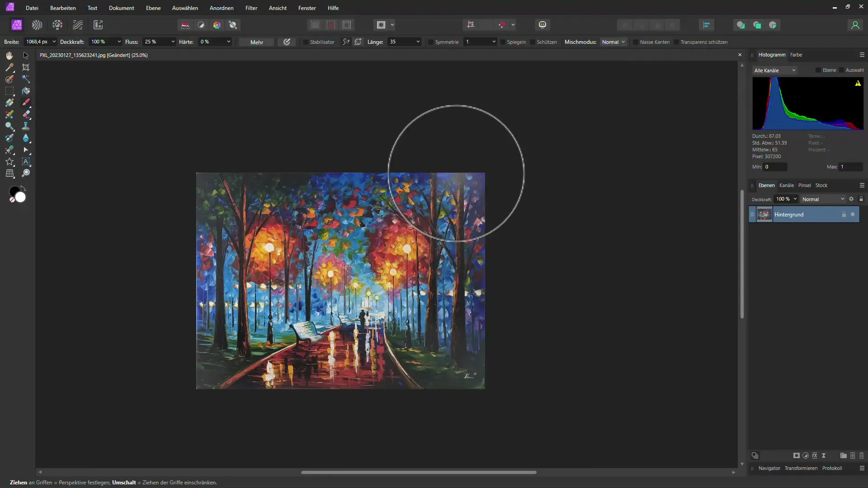This screenshot has height=488, width=868.
Task: Click the Mehr button
Action: coord(257,42)
